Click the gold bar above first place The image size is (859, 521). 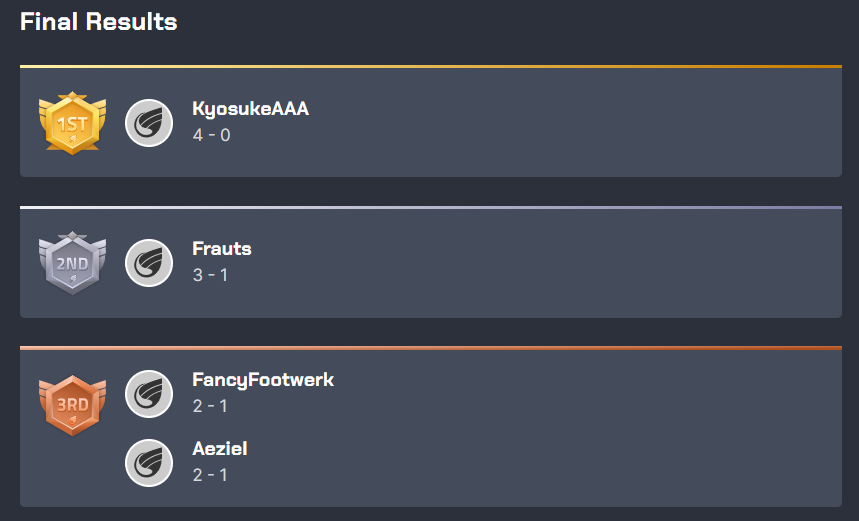click(431, 66)
